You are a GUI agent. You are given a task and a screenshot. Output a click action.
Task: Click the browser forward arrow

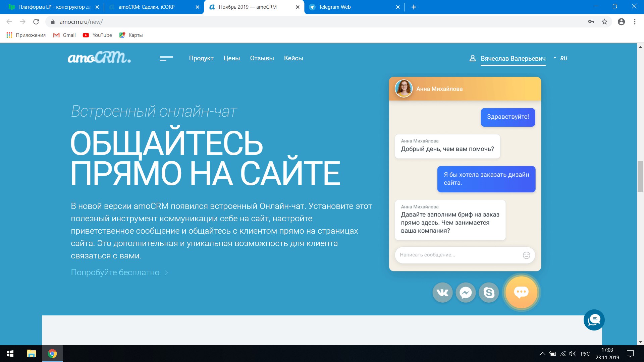click(23, 22)
